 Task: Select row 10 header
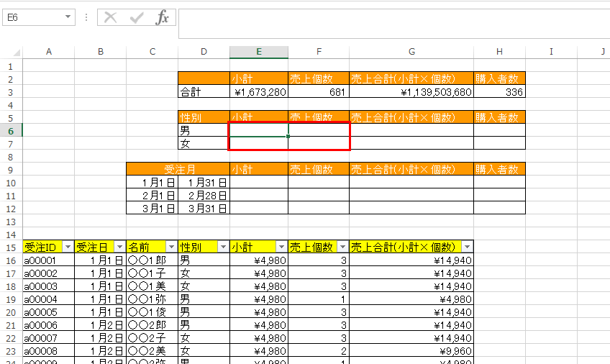(x=12, y=182)
